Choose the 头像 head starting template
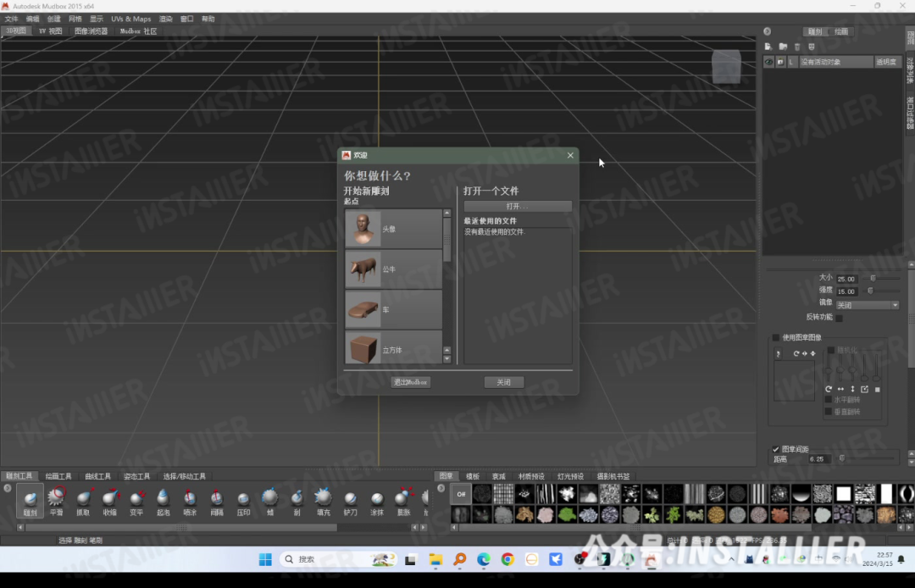The width and height of the screenshot is (915, 588). [394, 229]
